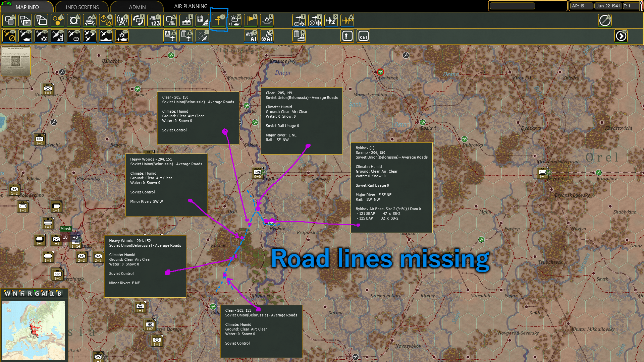644x362 pixels.
Task: Select the F1 air stand-down directive icon
Action: pyautogui.click(x=9, y=36)
